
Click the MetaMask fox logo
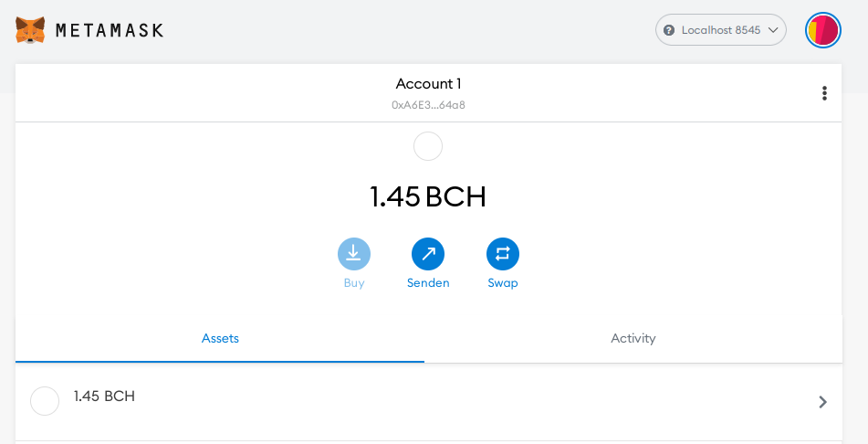pos(30,30)
